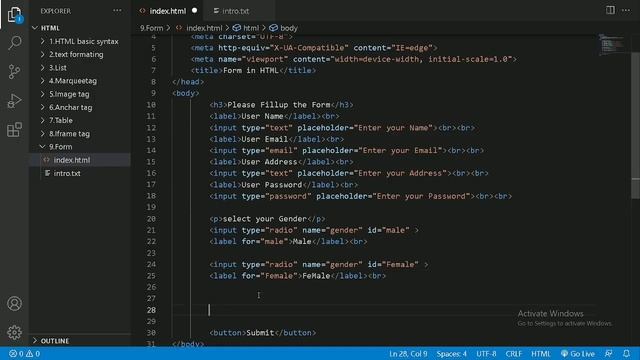Open the Manage gear icon
The width and height of the screenshot is (640, 360).
[14, 332]
